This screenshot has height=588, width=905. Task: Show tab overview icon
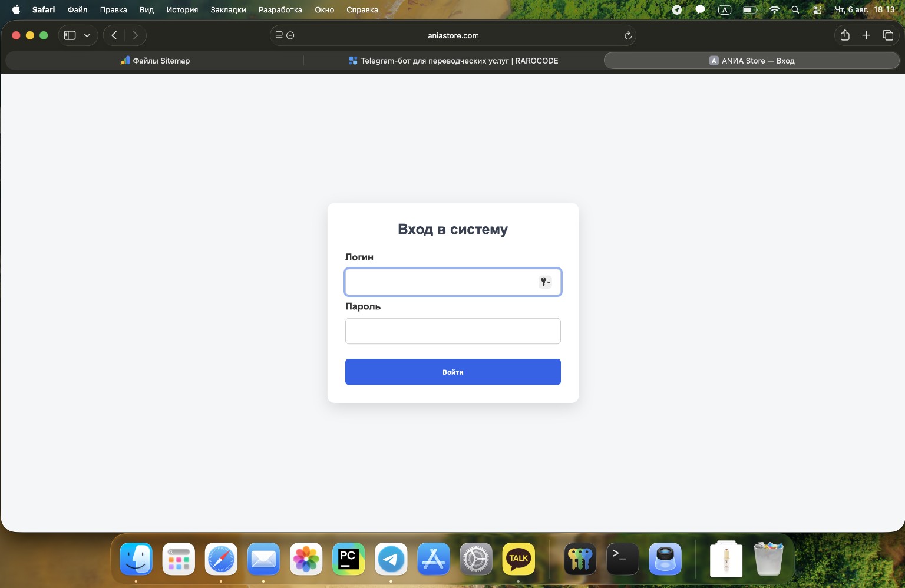pyautogui.click(x=888, y=35)
